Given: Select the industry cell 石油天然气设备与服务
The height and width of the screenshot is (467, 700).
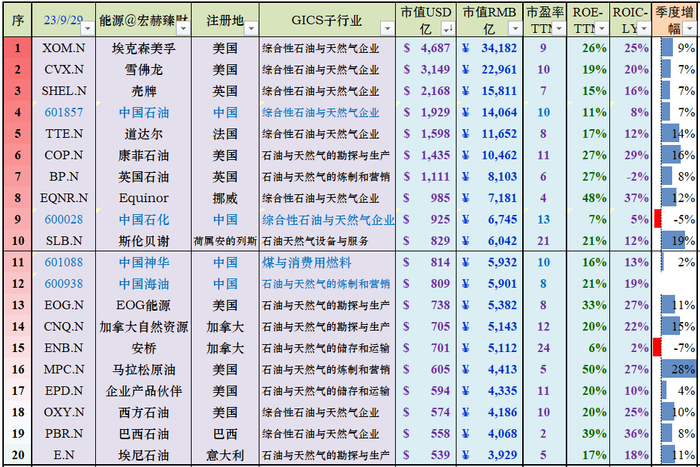Looking at the screenshot, I should point(315,241).
